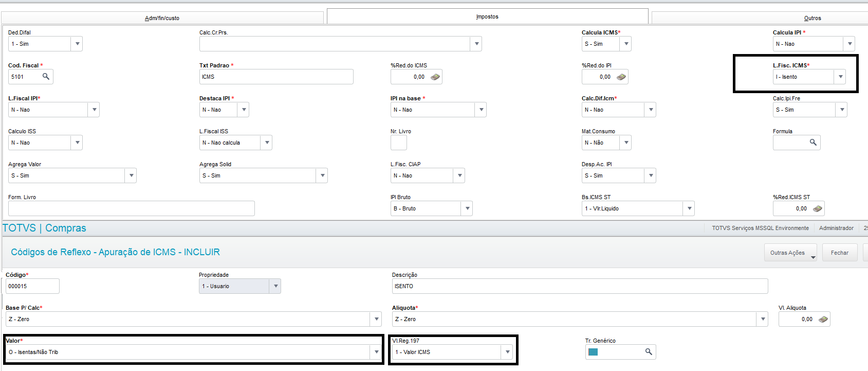Expand the Calc.Dif.Icm dropdown
868x371 pixels.
pos(651,110)
